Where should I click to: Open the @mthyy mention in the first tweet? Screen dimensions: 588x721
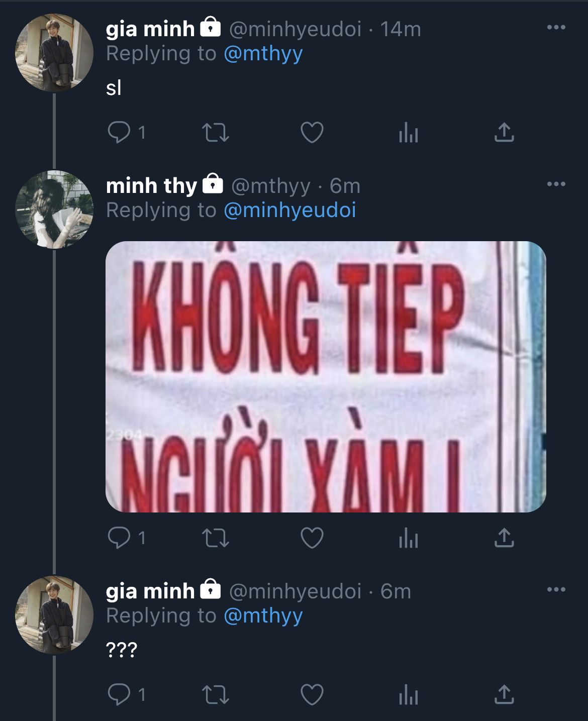[263, 54]
